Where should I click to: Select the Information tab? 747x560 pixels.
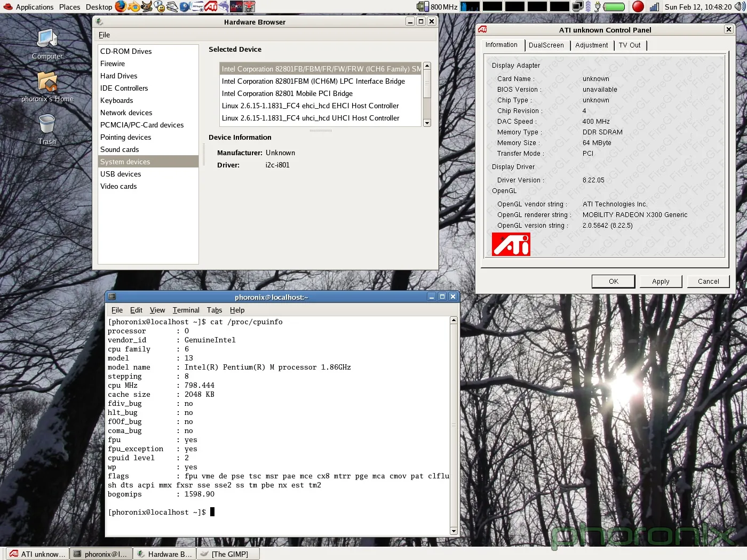[x=502, y=45]
